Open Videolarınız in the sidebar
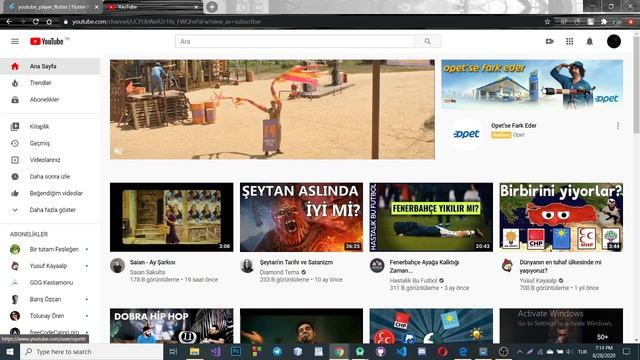Viewport: 640px width, 360px height. click(x=50, y=160)
